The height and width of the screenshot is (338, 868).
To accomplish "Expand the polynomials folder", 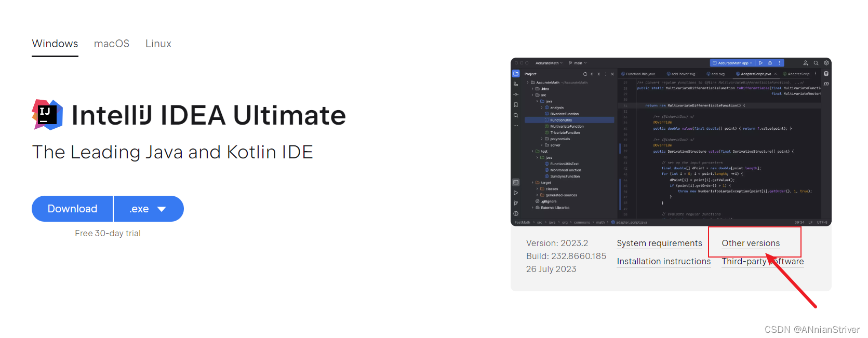I will point(542,139).
